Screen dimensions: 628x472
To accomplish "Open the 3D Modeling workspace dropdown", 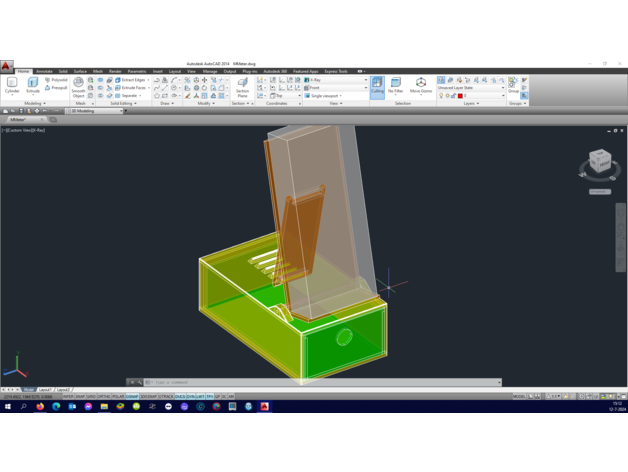I will pyautogui.click(x=97, y=111).
